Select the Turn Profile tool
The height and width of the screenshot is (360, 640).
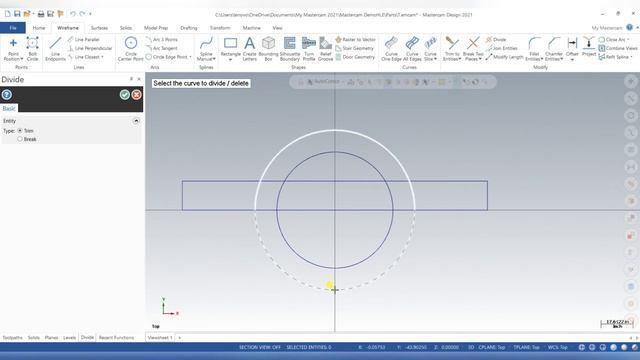click(x=309, y=49)
